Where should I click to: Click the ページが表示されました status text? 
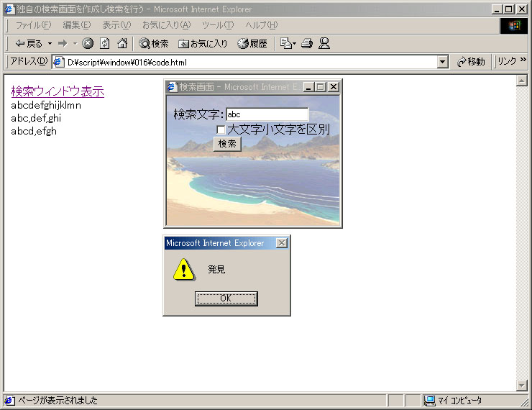click(58, 401)
